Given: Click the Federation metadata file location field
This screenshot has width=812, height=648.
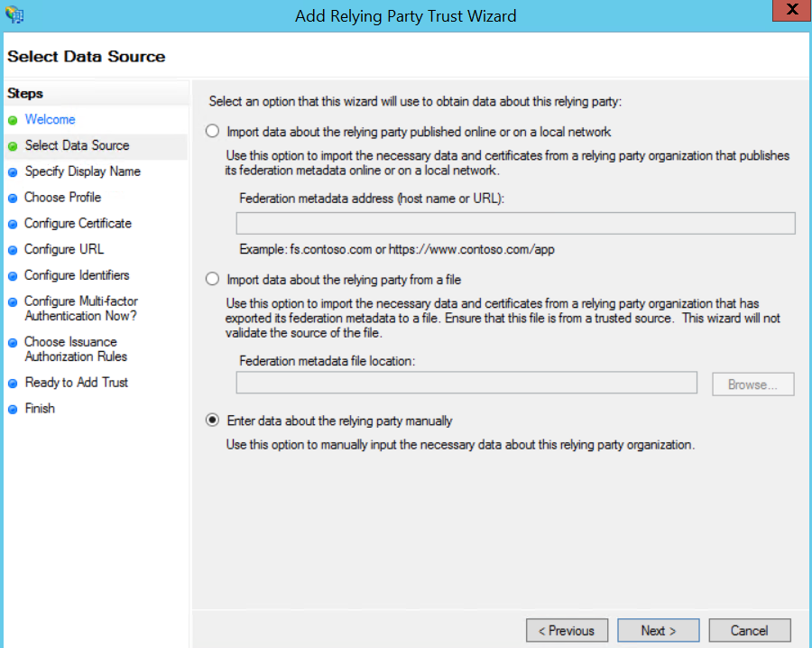Looking at the screenshot, I should tap(466, 383).
